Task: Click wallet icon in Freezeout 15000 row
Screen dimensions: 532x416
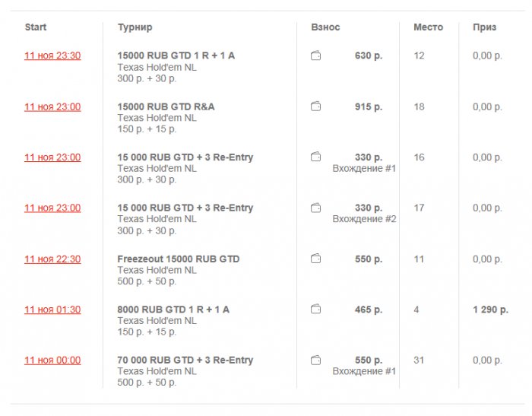Action: (316, 259)
